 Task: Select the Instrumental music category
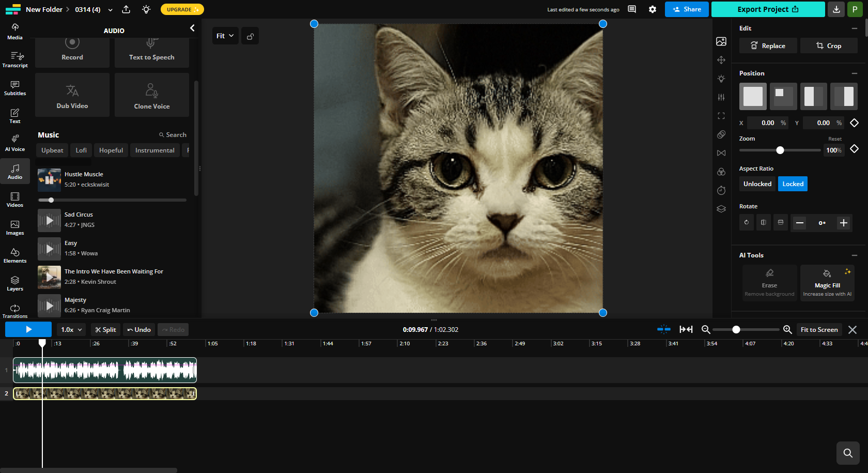coord(154,150)
